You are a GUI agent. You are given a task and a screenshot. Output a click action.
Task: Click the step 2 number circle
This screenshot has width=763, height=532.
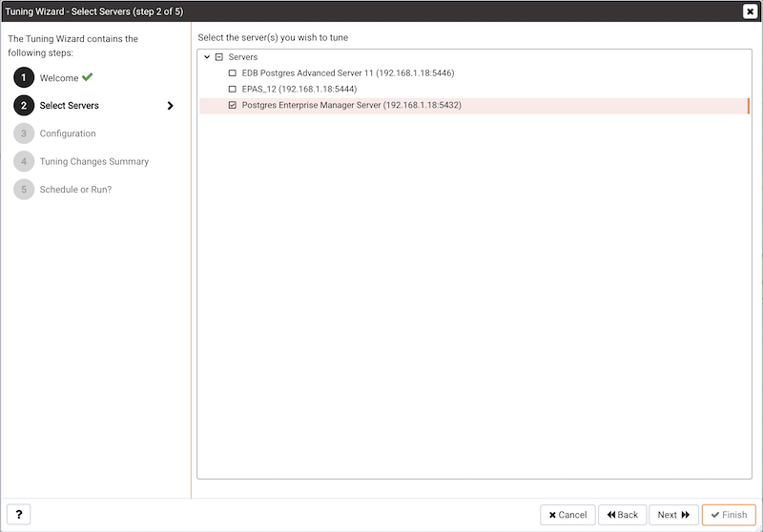click(x=24, y=106)
